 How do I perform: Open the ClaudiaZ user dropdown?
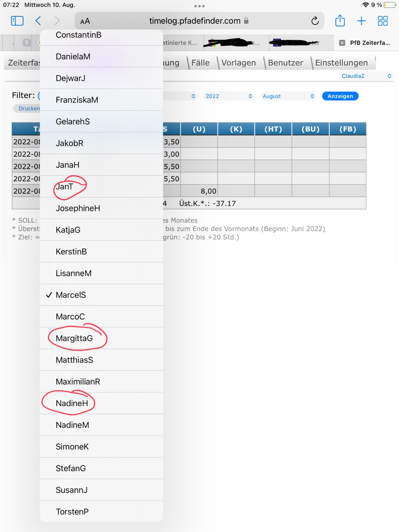366,76
